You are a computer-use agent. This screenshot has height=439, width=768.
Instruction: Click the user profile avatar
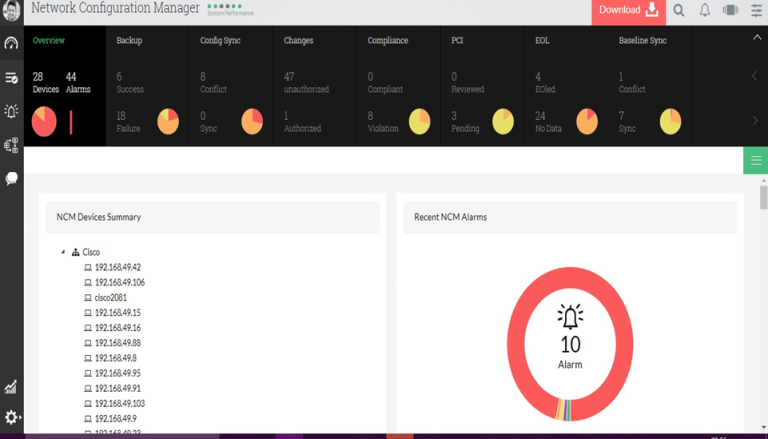[11, 11]
